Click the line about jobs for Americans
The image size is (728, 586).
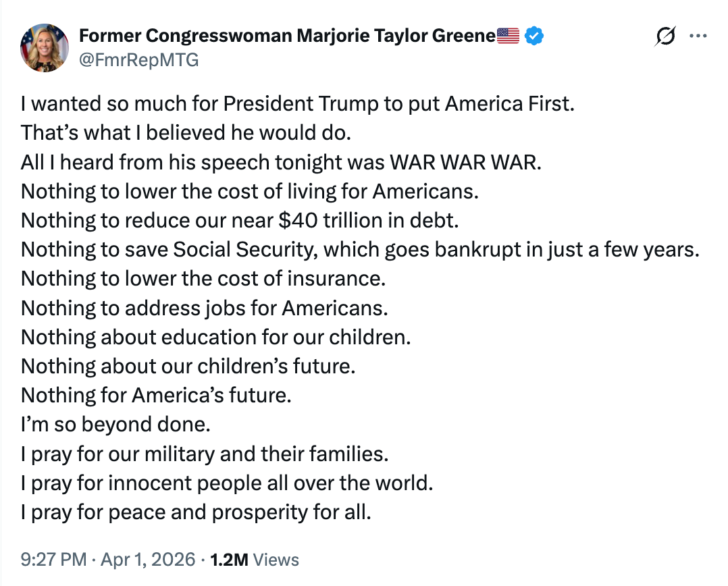pyautogui.click(x=205, y=308)
